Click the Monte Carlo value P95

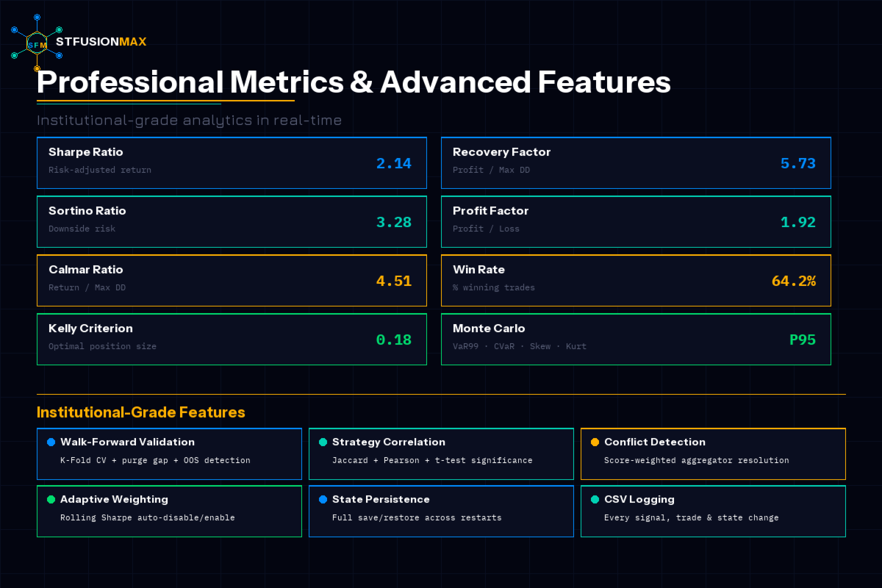coord(803,340)
